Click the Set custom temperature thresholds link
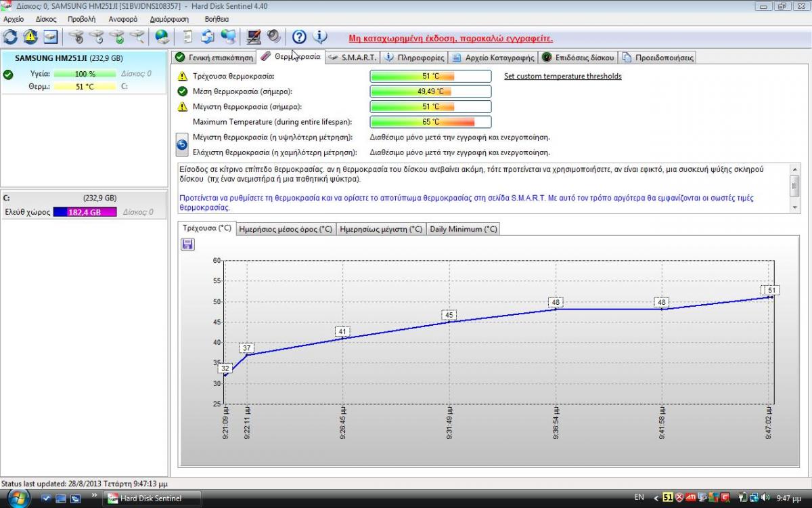Screen dimensions: 812x508 [563, 76]
